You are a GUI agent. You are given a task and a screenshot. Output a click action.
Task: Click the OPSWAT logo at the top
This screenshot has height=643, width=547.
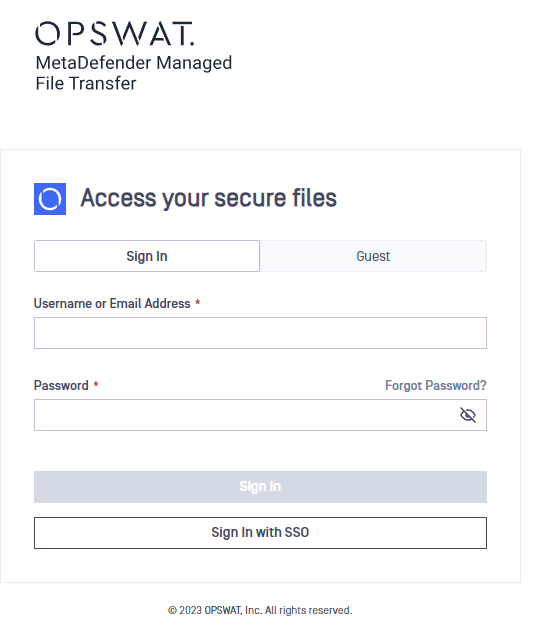coord(115,34)
